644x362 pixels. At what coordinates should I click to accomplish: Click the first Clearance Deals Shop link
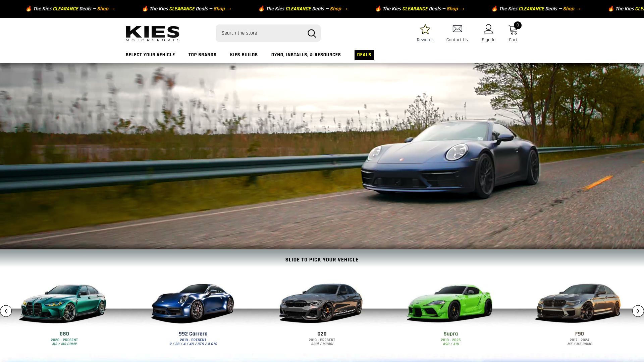(x=106, y=9)
